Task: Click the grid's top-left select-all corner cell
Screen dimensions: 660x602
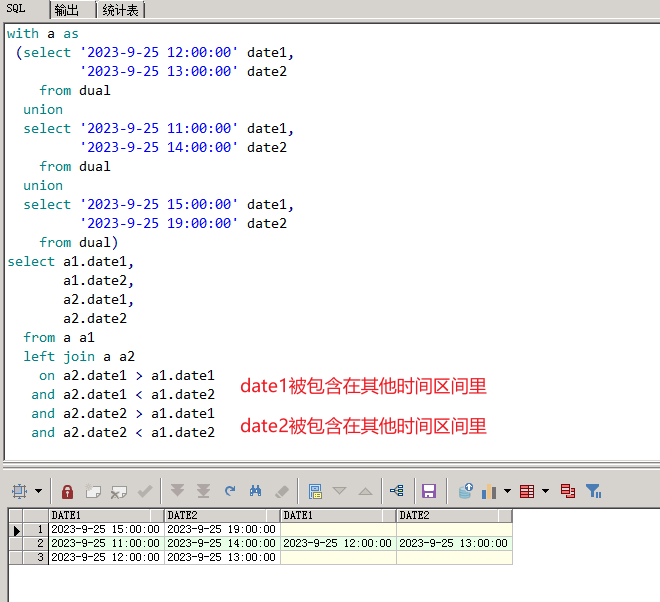Action: point(16,515)
